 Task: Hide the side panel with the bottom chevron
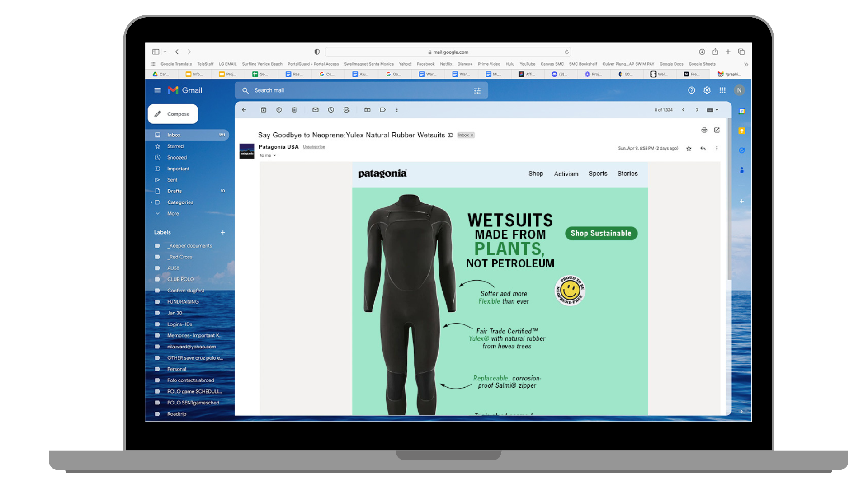pos(741,411)
